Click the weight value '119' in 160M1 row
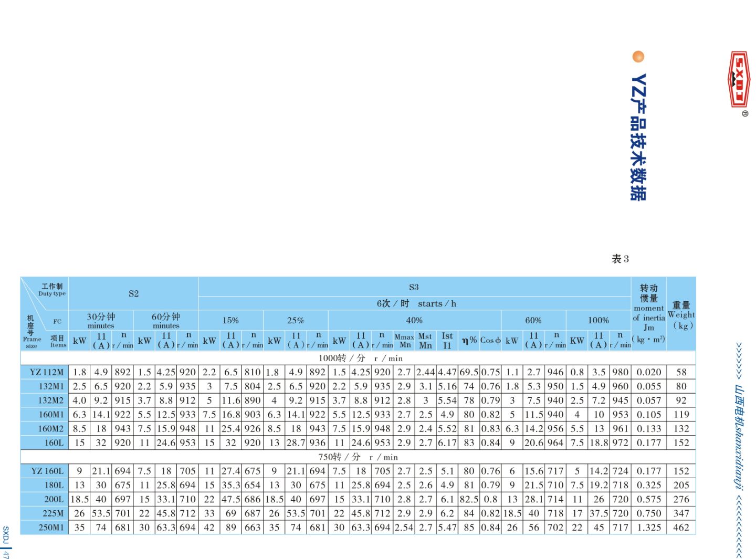Image resolution: width=756 pixels, height=559 pixels. point(681,415)
